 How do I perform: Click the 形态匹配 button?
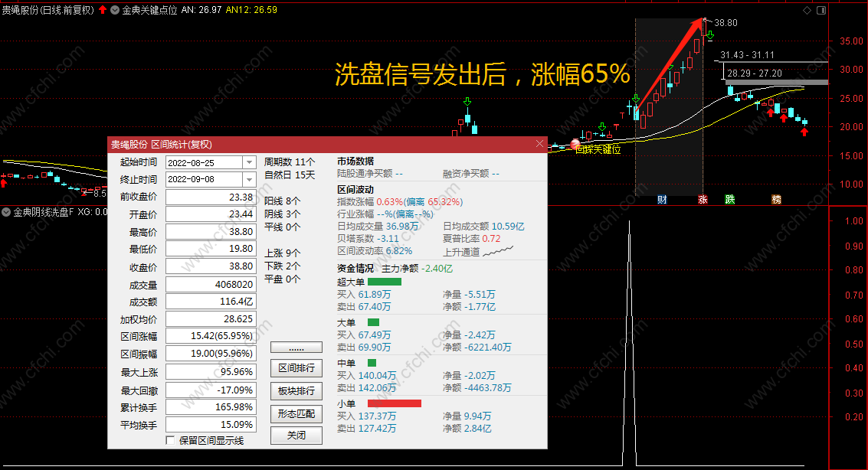pyautogui.click(x=296, y=413)
